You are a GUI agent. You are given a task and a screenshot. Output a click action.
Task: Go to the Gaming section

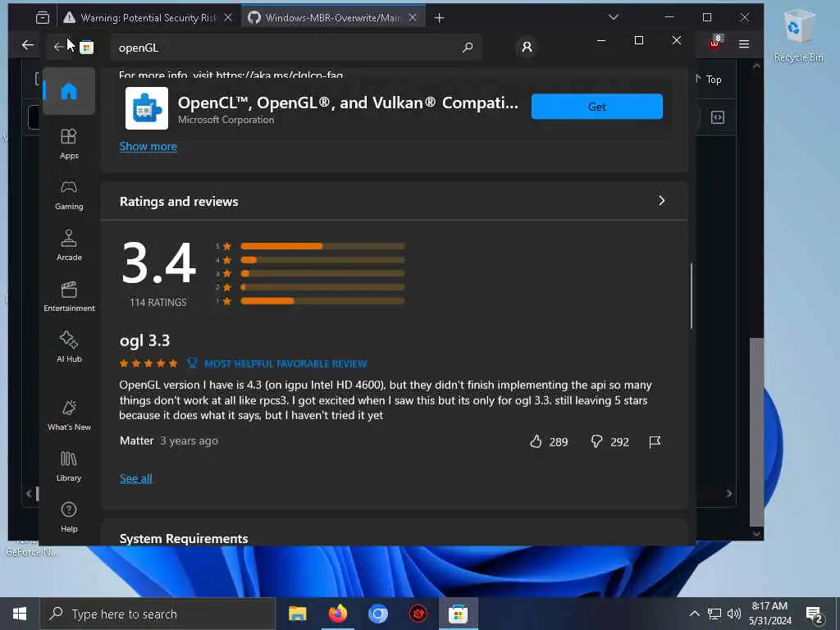pos(69,194)
